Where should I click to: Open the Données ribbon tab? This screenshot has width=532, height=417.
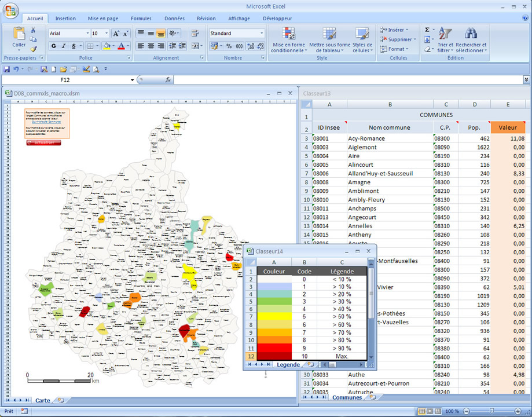click(174, 19)
